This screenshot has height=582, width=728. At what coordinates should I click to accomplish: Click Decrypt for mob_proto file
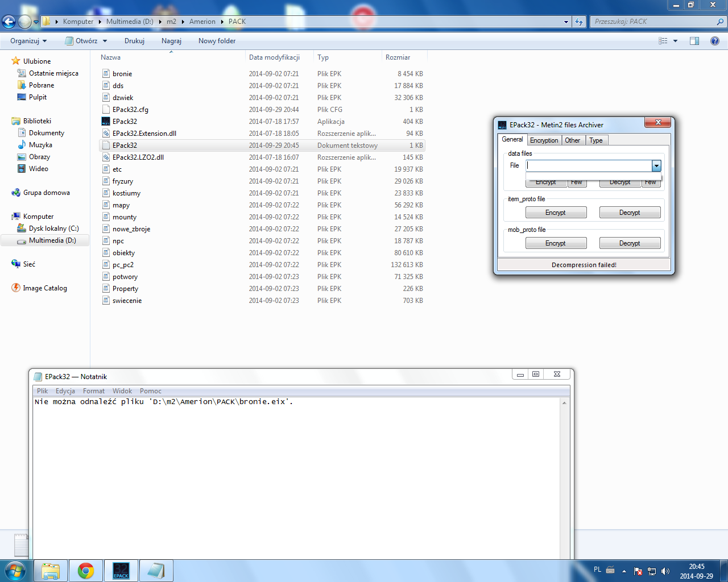(630, 243)
